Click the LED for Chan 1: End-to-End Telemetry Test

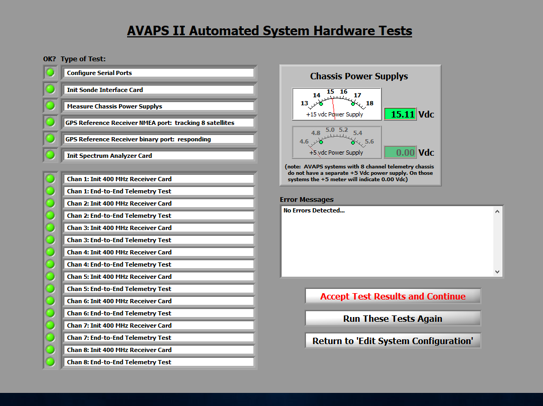[x=50, y=191]
